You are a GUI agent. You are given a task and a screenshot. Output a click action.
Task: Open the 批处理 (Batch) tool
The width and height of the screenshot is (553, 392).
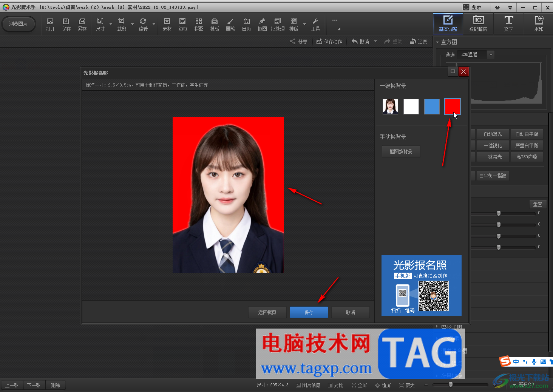click(278, 25)
